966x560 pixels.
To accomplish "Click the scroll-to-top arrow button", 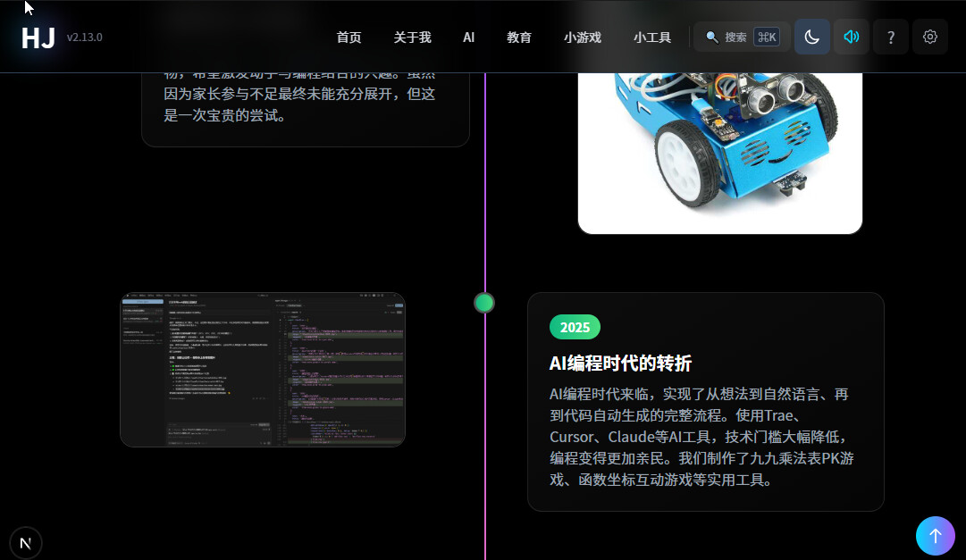I will click(935, 536).
